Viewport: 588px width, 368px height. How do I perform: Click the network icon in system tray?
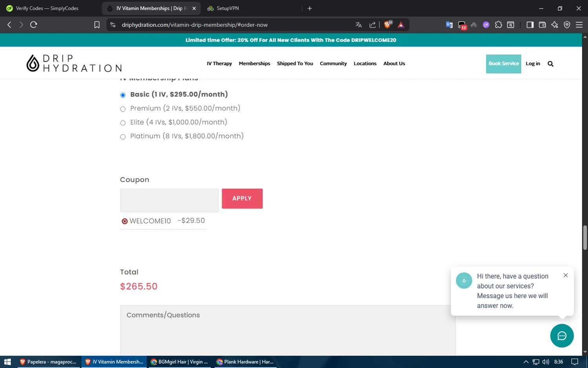536,362
